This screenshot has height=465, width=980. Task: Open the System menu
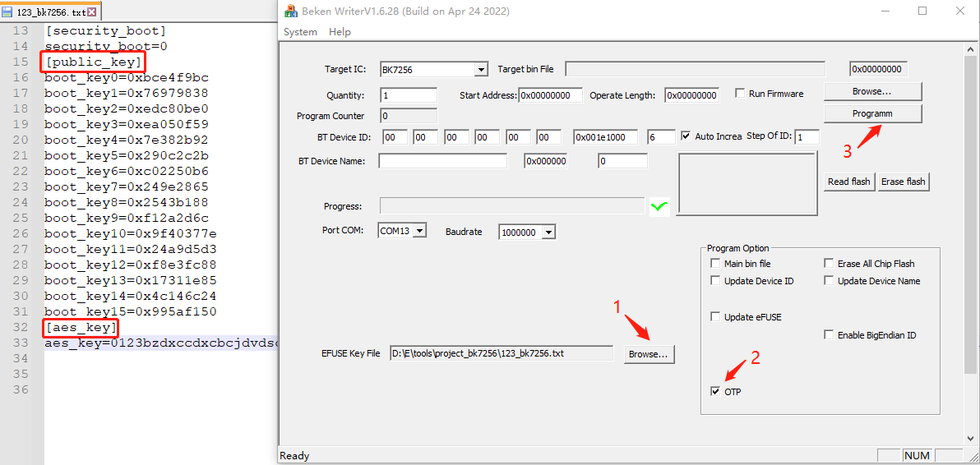(300, 32)
